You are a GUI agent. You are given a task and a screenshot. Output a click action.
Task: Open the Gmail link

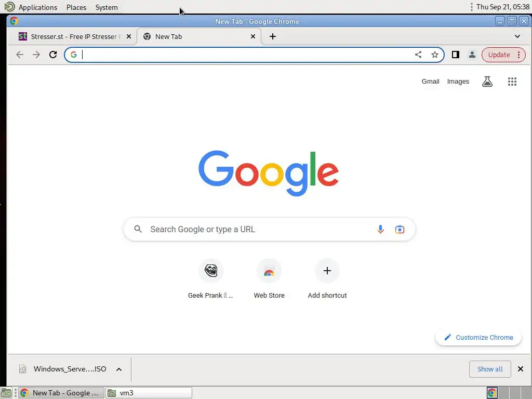coord(430,82)
